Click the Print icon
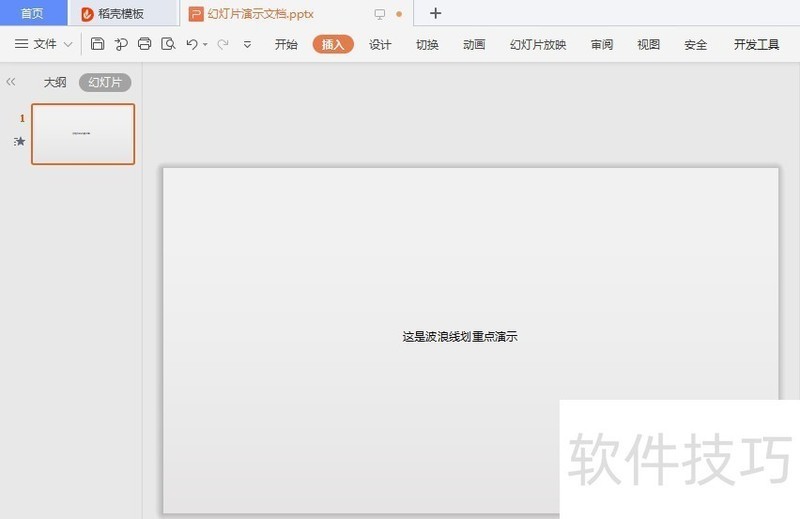The height and width of the screenshot is (519, 800). tap(144, 44)
